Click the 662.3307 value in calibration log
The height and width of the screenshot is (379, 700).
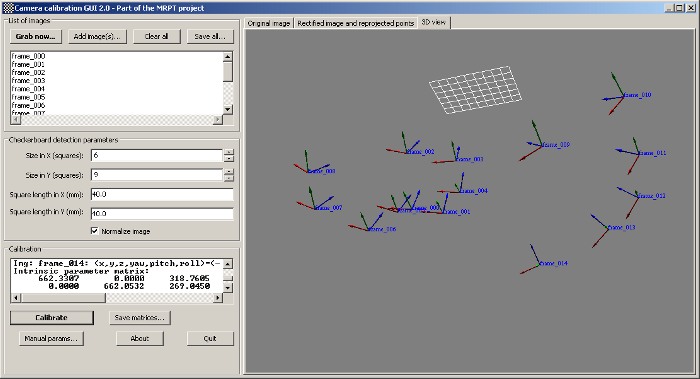[58, 278]
